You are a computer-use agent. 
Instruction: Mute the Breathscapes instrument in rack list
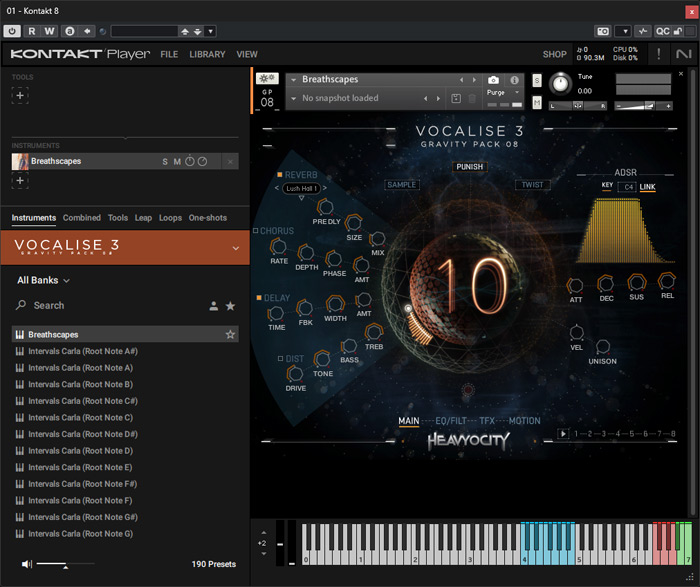pos(177,161)
